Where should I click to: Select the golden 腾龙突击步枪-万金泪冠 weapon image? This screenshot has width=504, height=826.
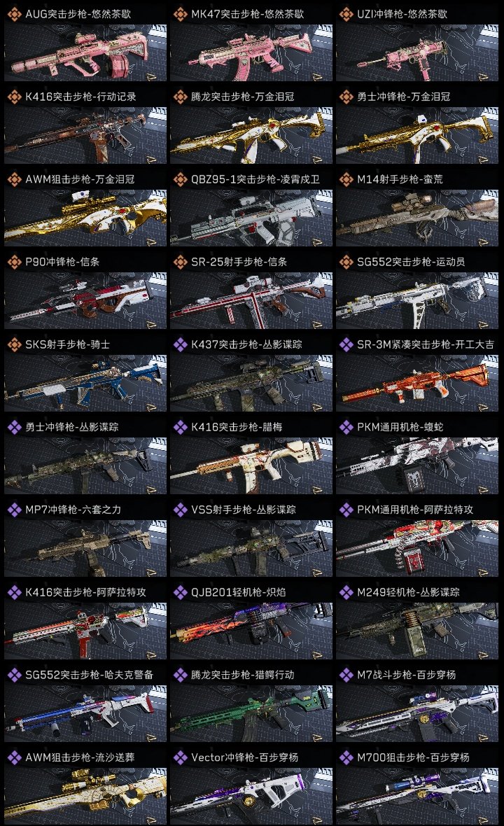(x=251, y=135)
